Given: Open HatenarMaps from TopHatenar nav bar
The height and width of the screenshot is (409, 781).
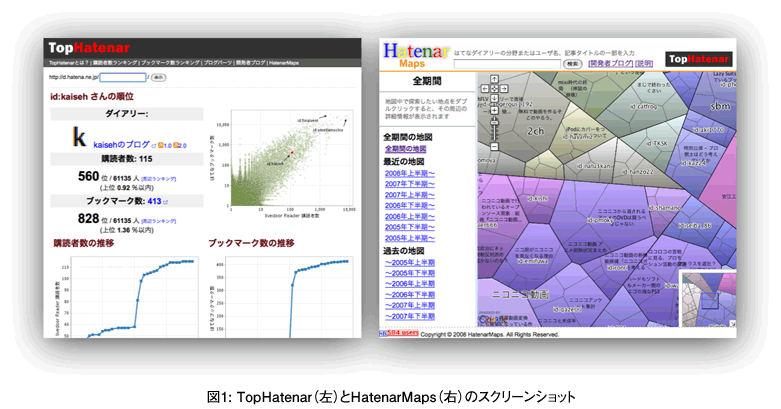Looking at the screenshot, I should pyautogui.click(x=284, y=63).
